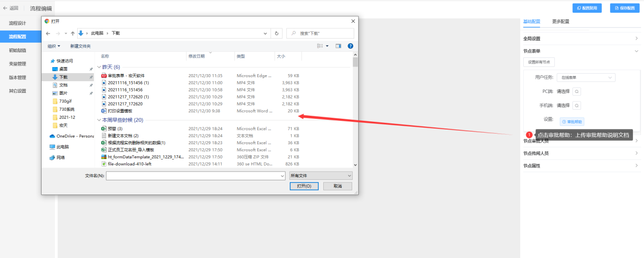Click the 文件名 input field
Viewport: 644px width, 258px height.
coord(195,176)
